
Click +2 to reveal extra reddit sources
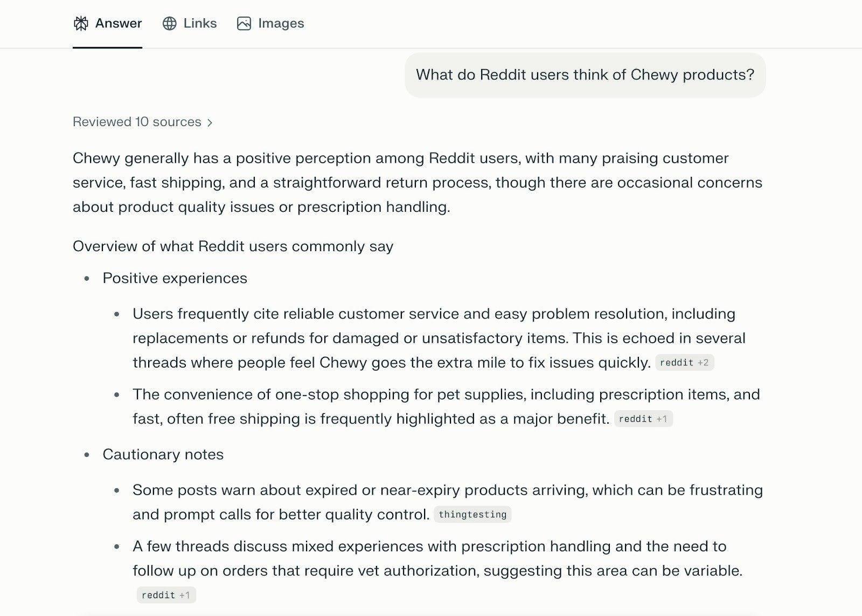702,362
